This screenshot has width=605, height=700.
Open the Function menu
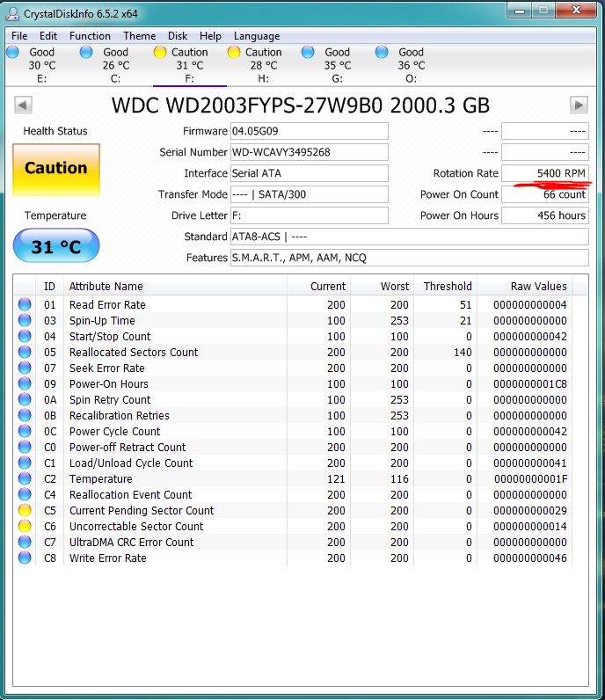pos(90,36)
